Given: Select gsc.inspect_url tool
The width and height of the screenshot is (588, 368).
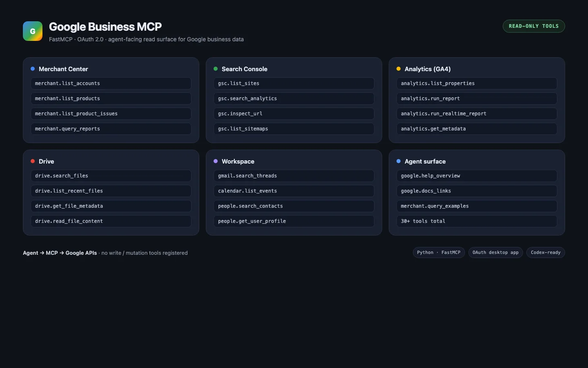Looking at the screenshot, I should pos(294,114).
